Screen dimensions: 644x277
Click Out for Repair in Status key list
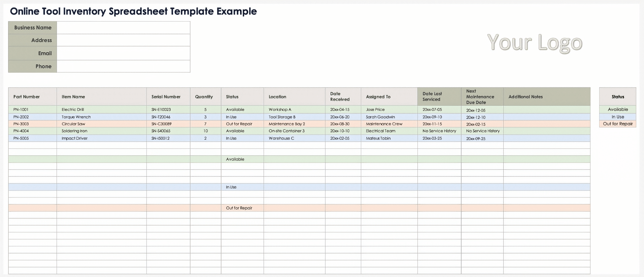[618, 124]
